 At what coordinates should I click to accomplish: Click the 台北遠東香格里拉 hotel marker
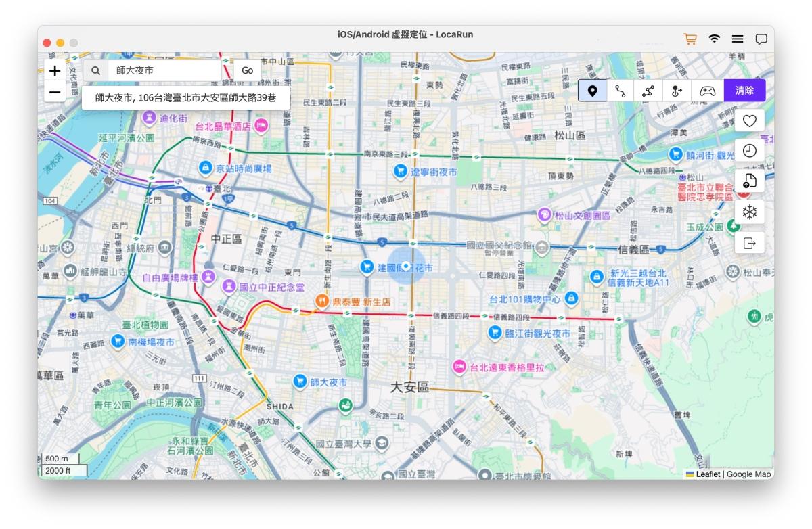click(459, 367)
